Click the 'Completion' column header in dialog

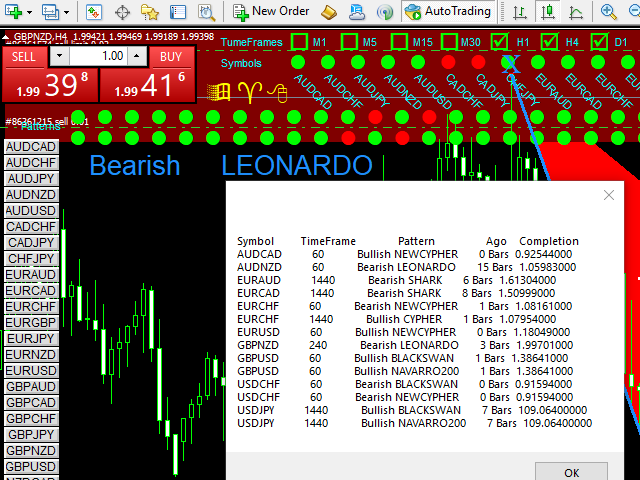pyautogui.click(x=549, y=241)
